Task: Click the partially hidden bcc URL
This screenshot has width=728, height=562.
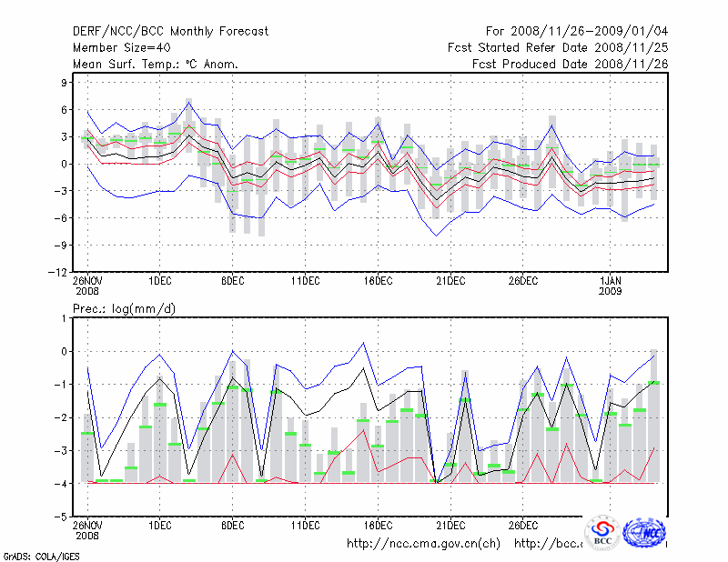Action: (x=548, y=544)
